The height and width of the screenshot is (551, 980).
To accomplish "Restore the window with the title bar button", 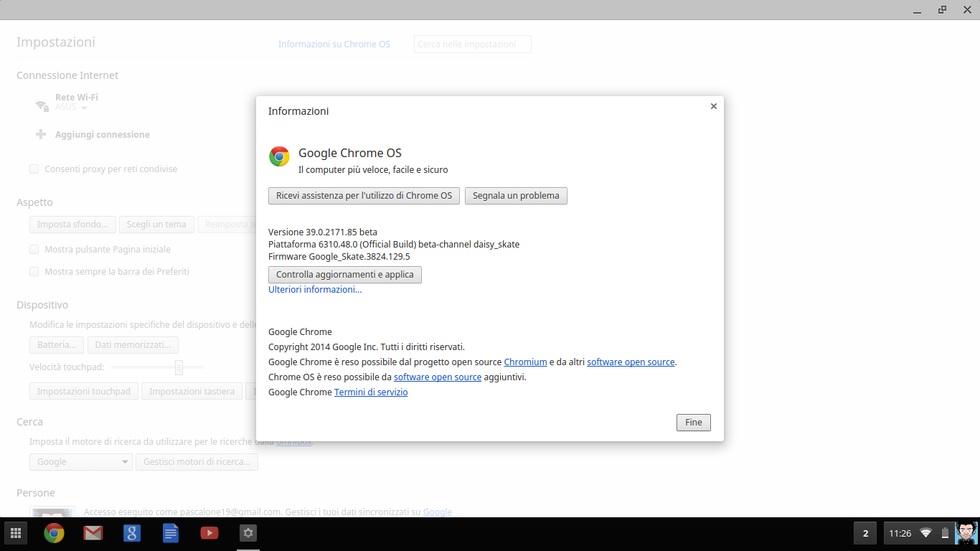I will [x=942, y=9].
